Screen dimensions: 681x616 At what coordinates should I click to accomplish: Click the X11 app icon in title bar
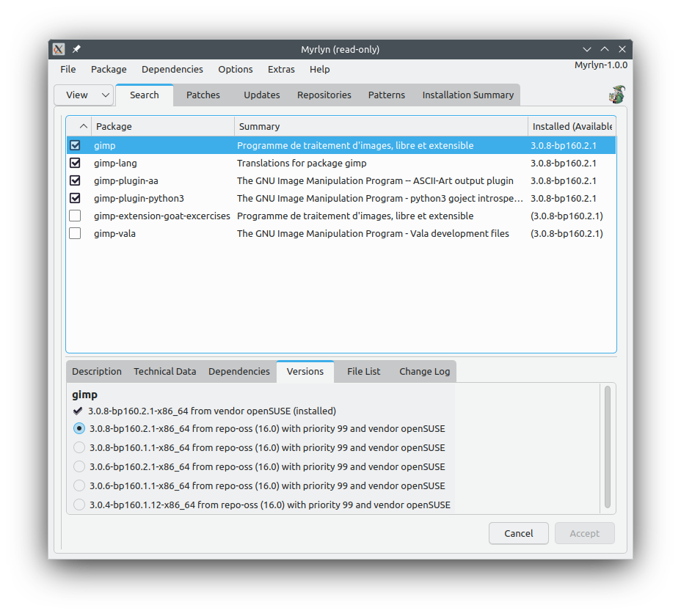[x=59, y=49]
